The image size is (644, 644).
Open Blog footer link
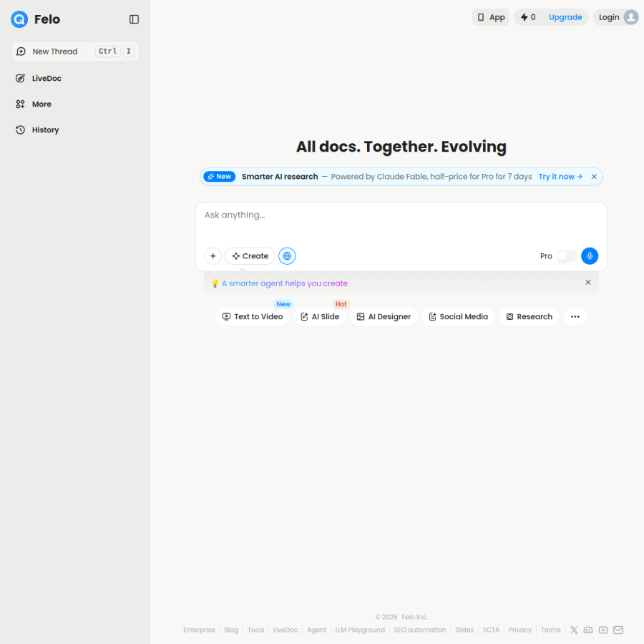click(231, 630)
